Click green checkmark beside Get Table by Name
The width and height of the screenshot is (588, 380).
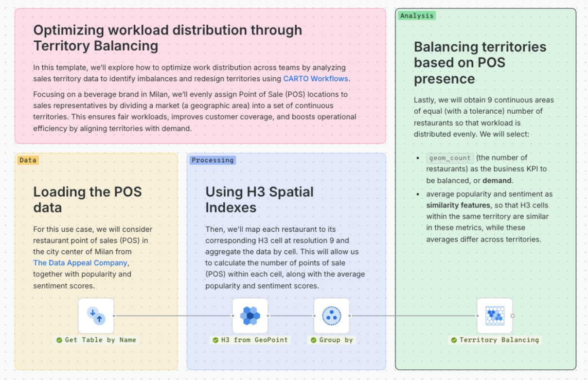click(x=59, y=340)
